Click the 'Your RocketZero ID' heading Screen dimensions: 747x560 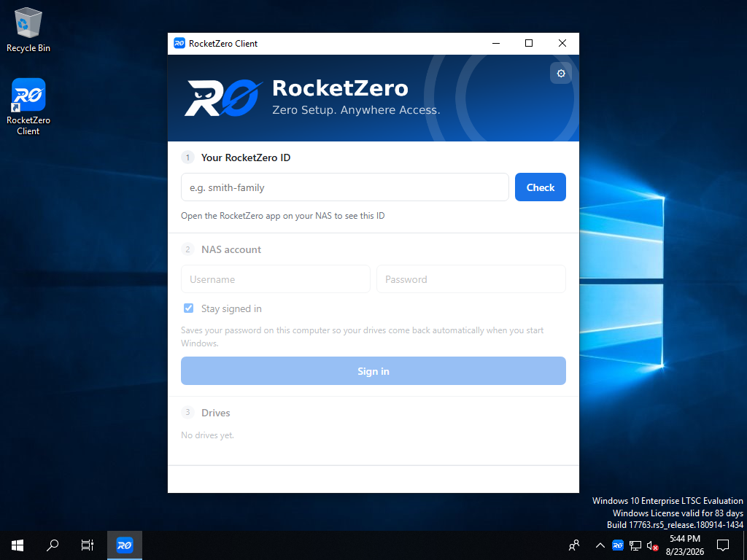point(246,157)
